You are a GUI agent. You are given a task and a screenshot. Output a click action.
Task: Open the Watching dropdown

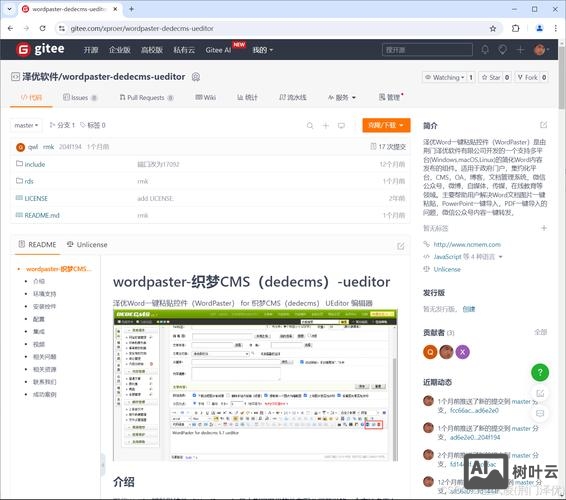(x=444, y=77)
